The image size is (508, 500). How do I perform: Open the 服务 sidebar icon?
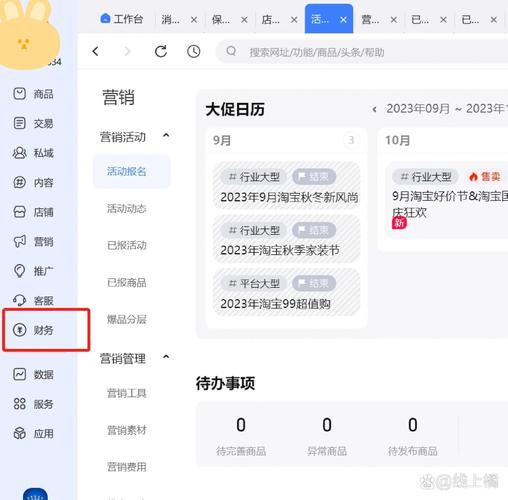(x=19, y=404)
